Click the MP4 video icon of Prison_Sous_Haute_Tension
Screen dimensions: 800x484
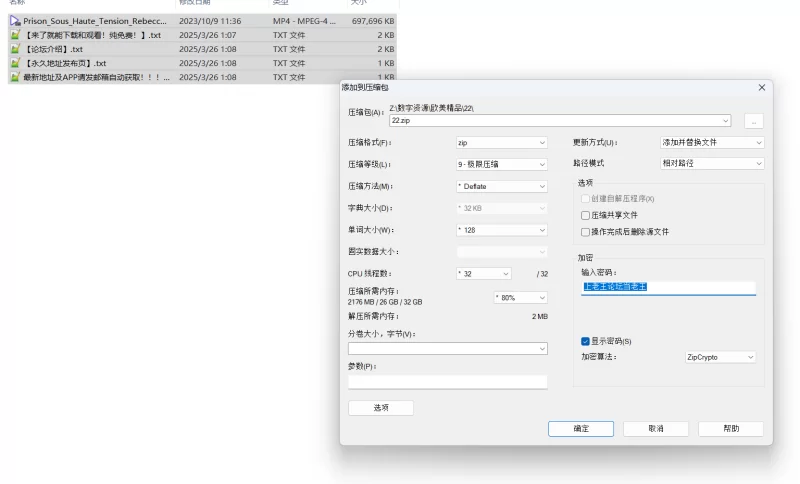[x=15, y=21]
